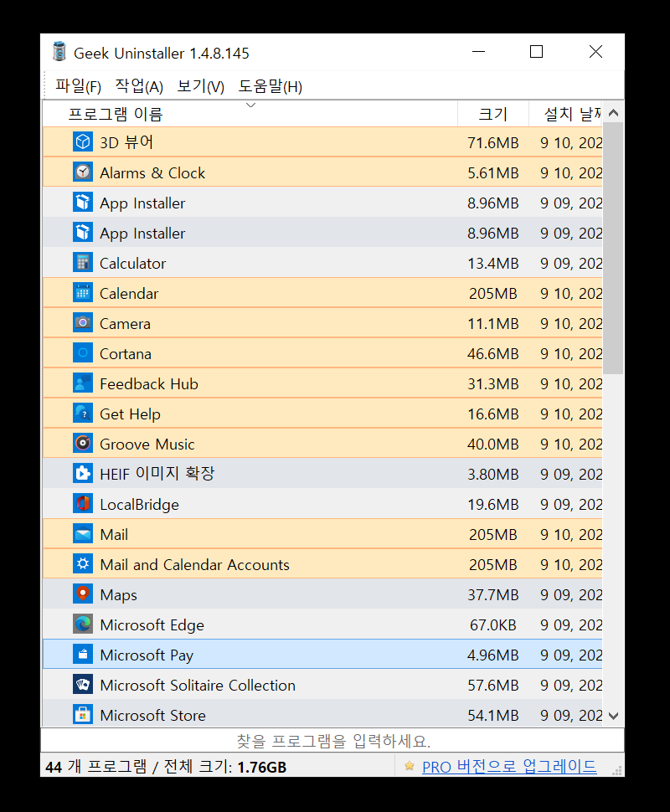Viewport: 670px width, 812px height.
Task: Open the 작업(A) menu
Action: pyautogui.click(x=139, y=86)
